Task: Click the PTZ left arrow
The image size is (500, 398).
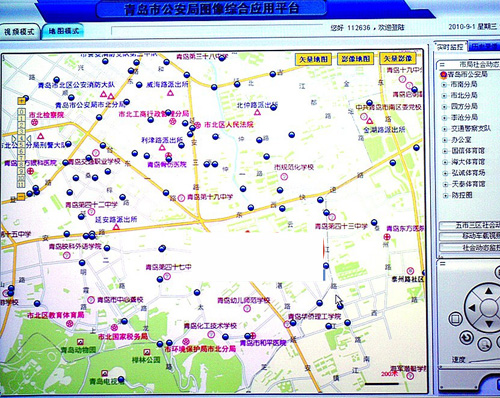Action: tap(472, 308)
